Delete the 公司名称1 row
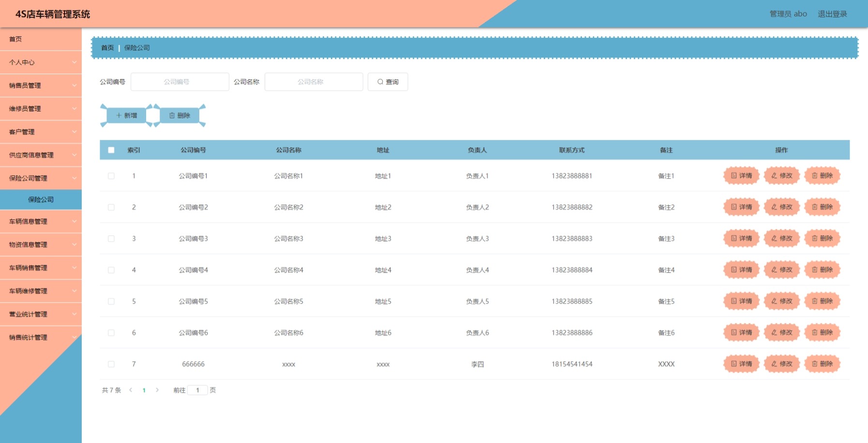 click(x=823, y=176)
